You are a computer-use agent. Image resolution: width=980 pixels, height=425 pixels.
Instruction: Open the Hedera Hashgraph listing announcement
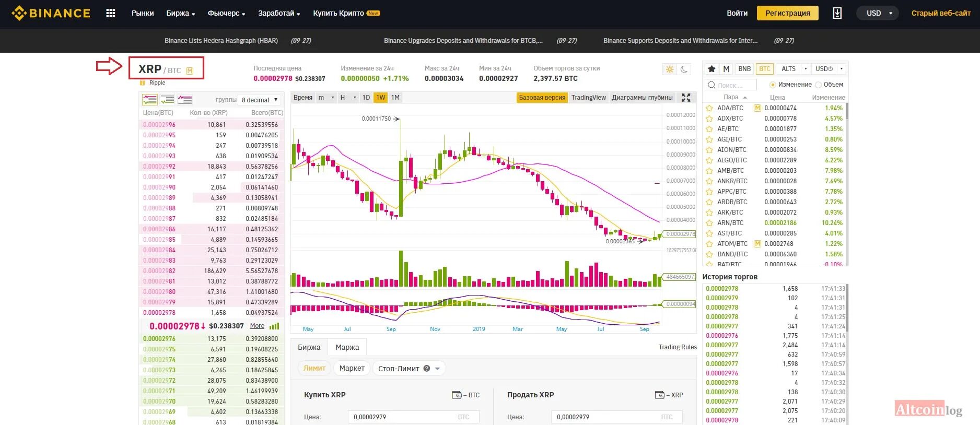[x=221, y=41]
